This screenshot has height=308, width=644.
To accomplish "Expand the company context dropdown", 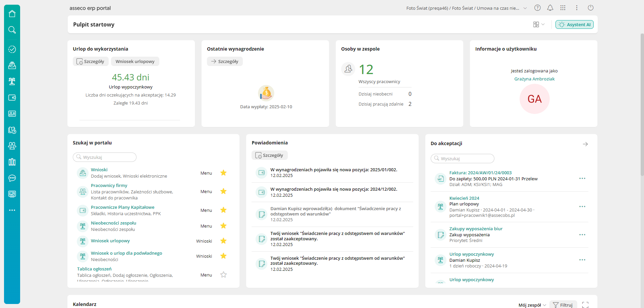I will [525, 8].
